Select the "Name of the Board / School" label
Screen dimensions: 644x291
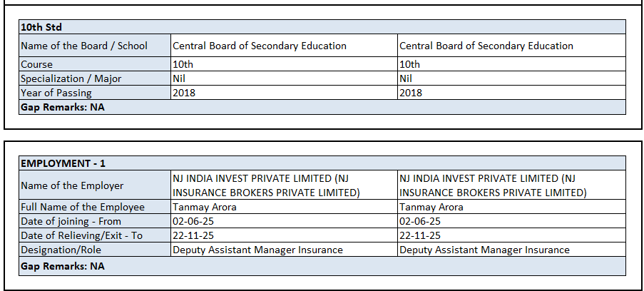(x=84, y=46)
